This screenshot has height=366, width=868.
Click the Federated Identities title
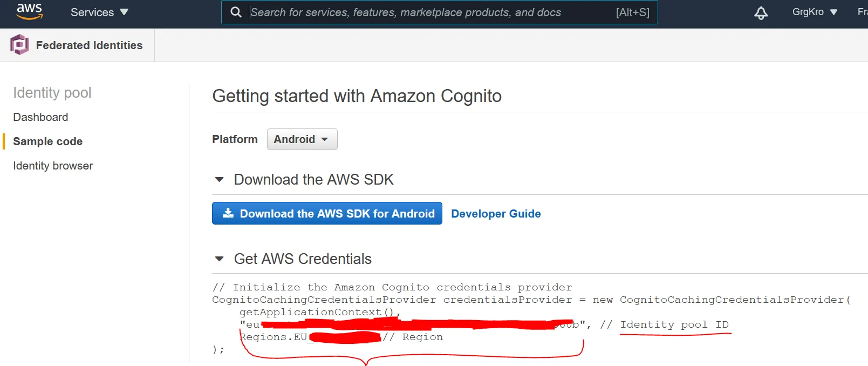tap(89, 45)
